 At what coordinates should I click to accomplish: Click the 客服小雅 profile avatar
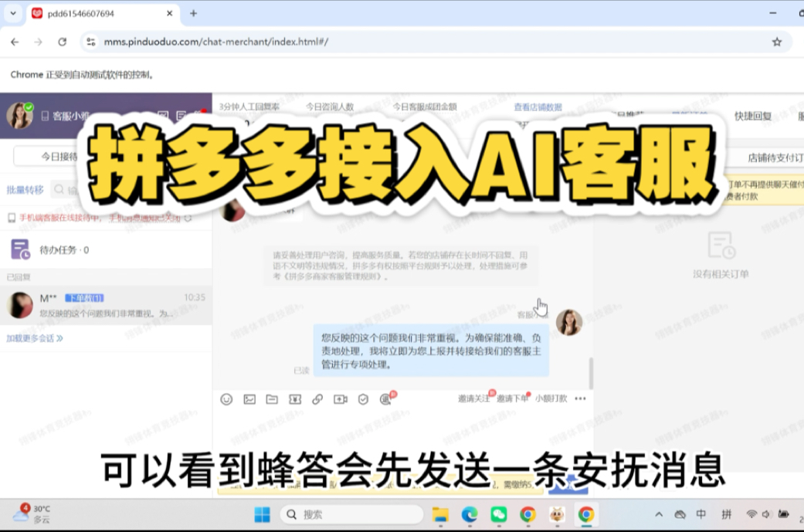pos(19,115)
